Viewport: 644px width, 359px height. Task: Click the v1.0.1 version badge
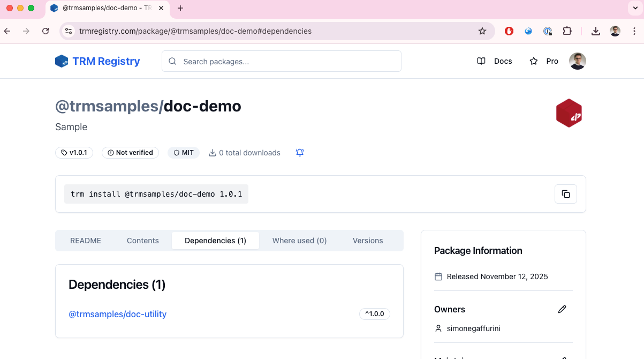coord(74,153)
